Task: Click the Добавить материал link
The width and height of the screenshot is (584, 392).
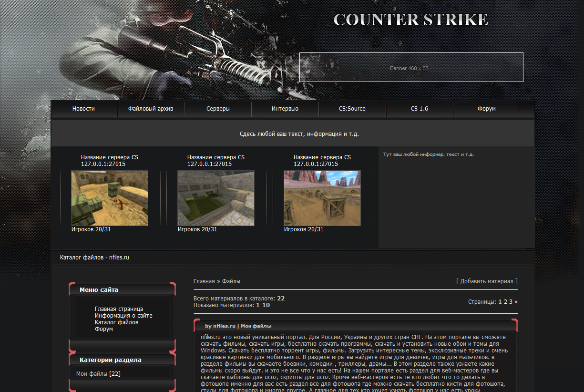Action: pyautogui.click(x=487, y=281)
